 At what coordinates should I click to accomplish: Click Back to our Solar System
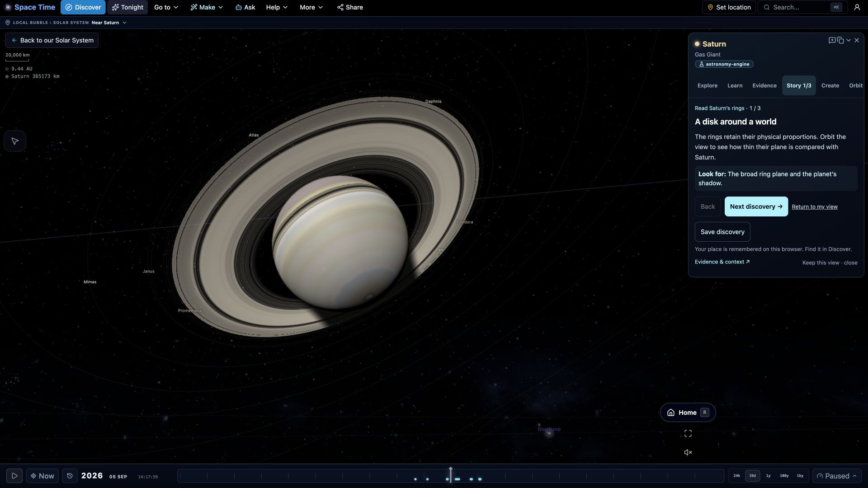coord(52,40)
